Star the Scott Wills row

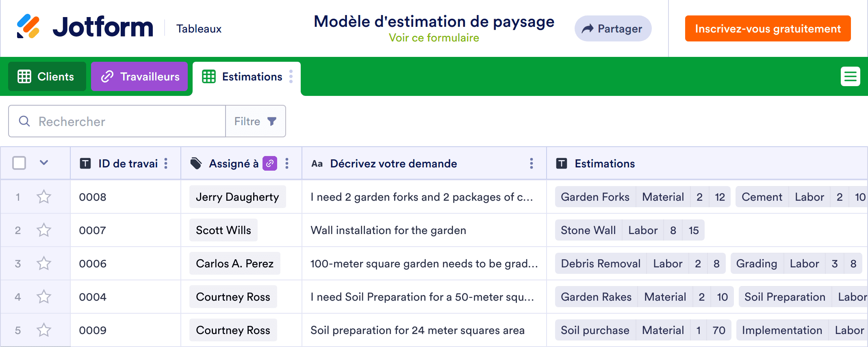tap(44, 230)
